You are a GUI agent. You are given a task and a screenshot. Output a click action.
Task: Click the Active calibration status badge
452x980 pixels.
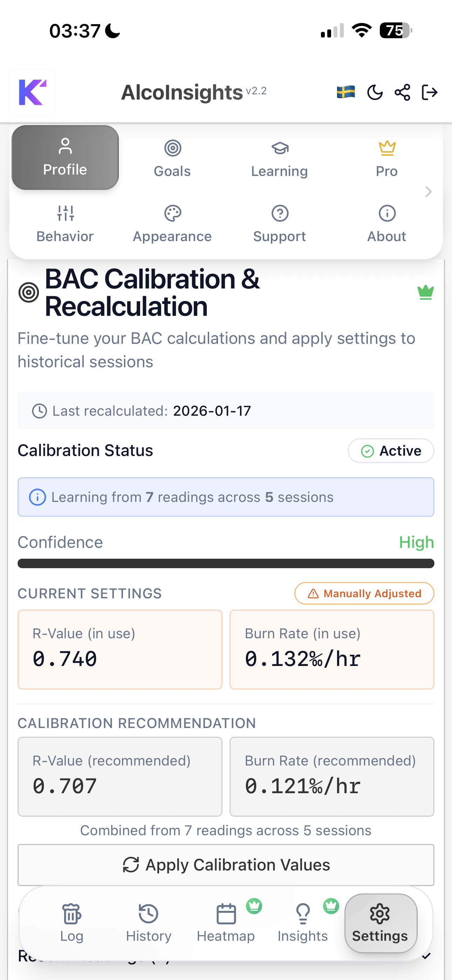click(391, 450)
